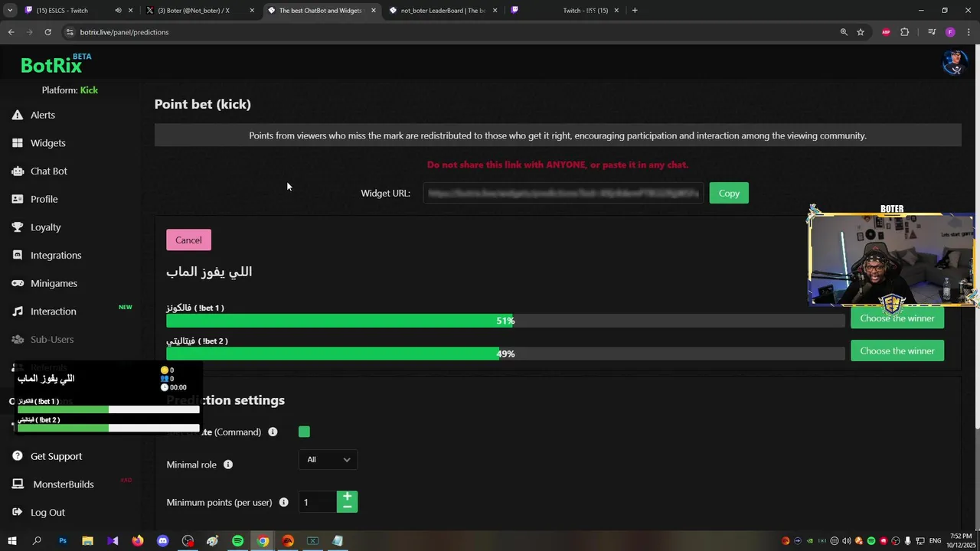Viewport: 980px width, 551px height.
Task: Toggle the Command green checkbox
Action: click(304, 432)
